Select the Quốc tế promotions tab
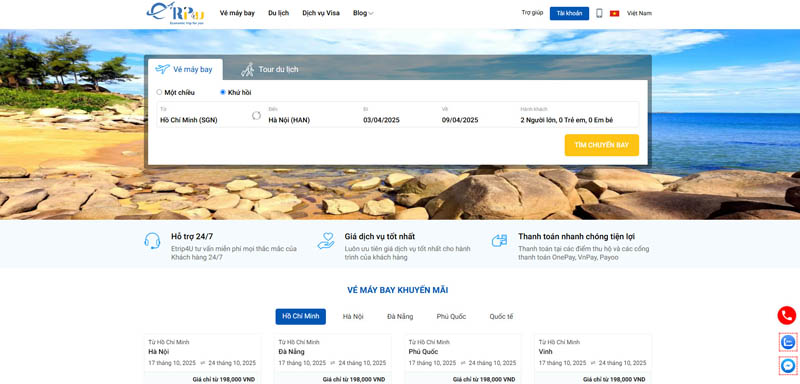Screen dimensions: 800x384 point(502,316)
